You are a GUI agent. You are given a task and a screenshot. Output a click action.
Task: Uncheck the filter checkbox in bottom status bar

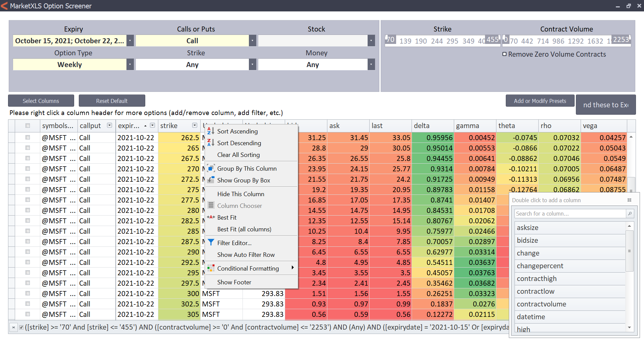click(x=21, y=327)
